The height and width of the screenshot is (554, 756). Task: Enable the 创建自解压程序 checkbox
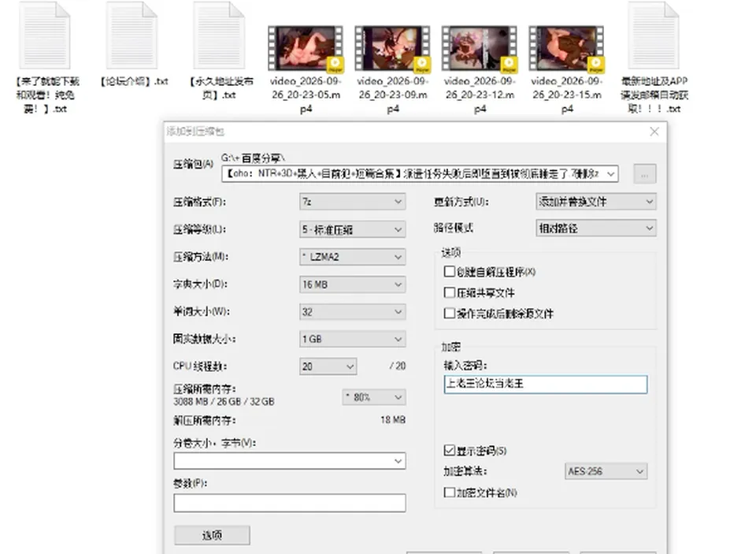click(450, 272)
